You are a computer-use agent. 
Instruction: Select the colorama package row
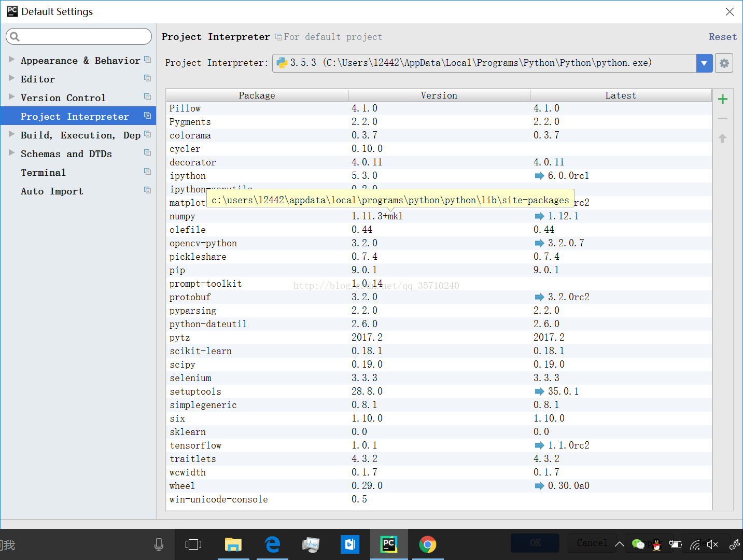(439, 135)
